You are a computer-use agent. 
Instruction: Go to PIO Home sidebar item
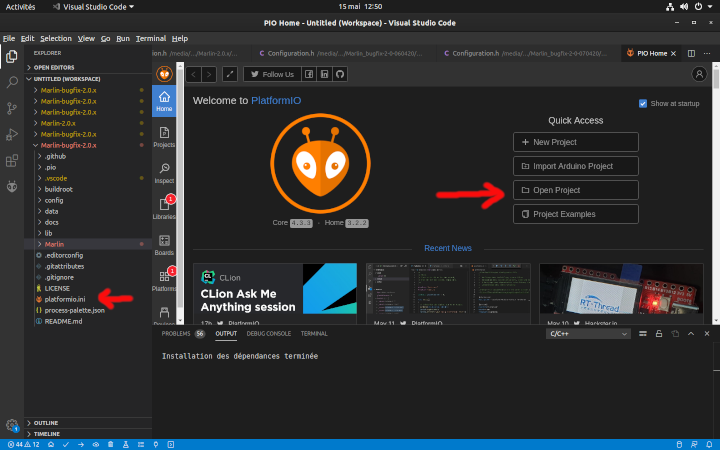(164, 101)
